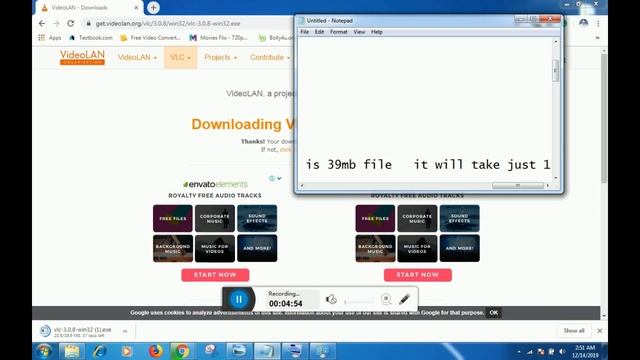This screenshot has width=640, height=360.
Task: Click Show all downloads
Action: (574, 331)
